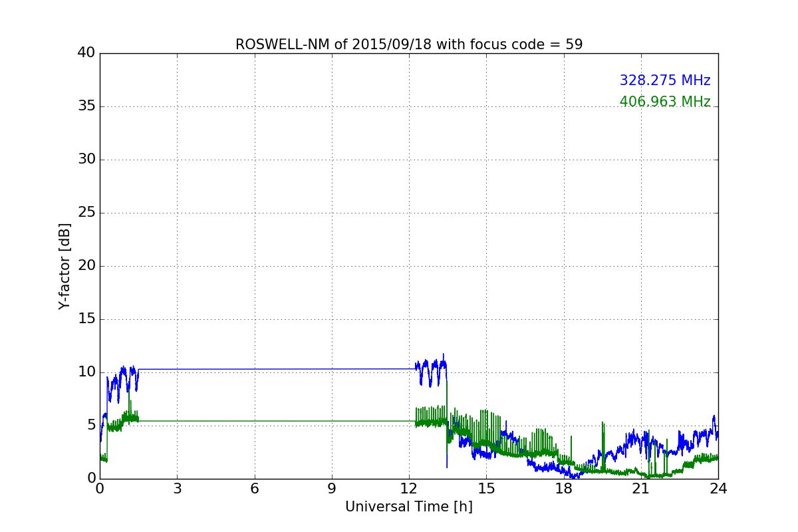The width and height of the screenshot is (798, 532).
Task: Click y-axis tick label 30
Action: (86, 160)
